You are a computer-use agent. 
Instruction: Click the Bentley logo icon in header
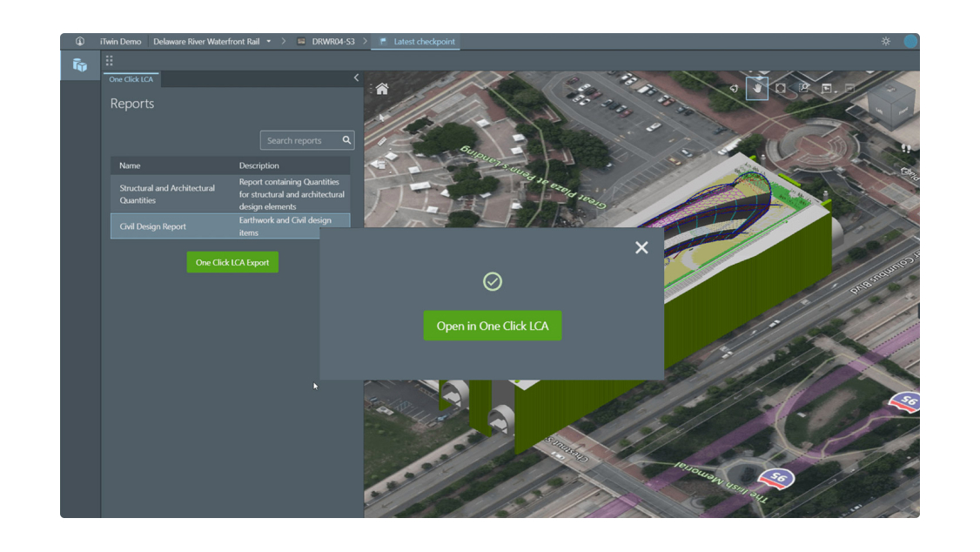coord(80,41)
